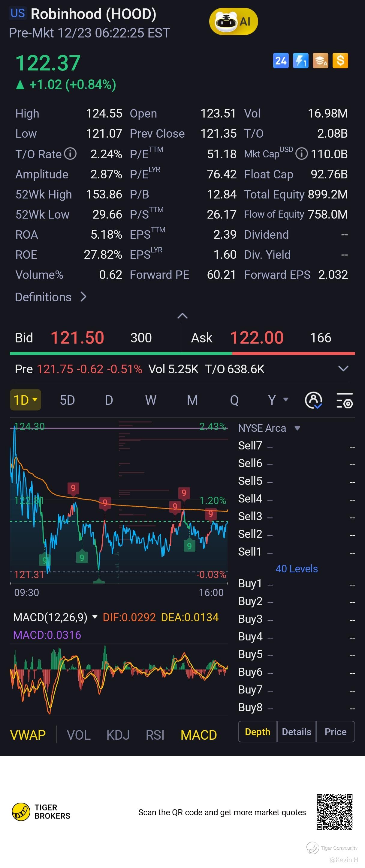Switch chart to W weekly timeframe
The width and height of the screenshot is (365, 868).
pyautogui.click(x=150, y=400)
